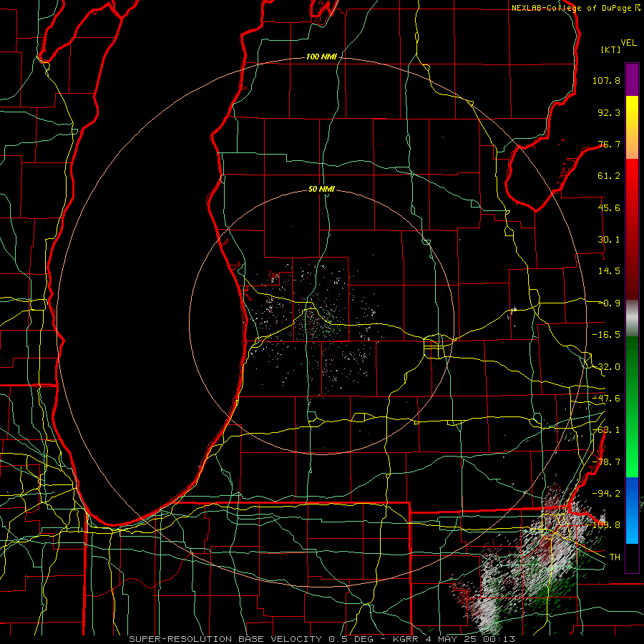The image size is (644, 644).
Task: Click the 100 NMI range ring label
Action: point(321,57)
